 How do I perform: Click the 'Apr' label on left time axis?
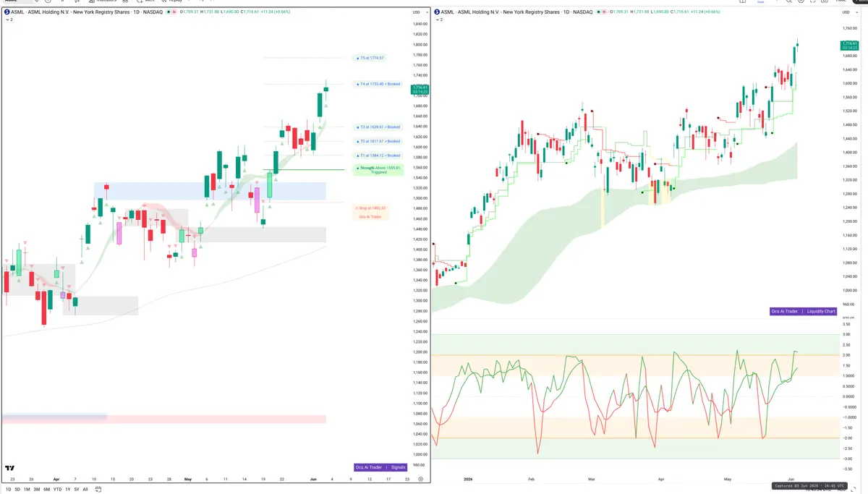(56, 479)
